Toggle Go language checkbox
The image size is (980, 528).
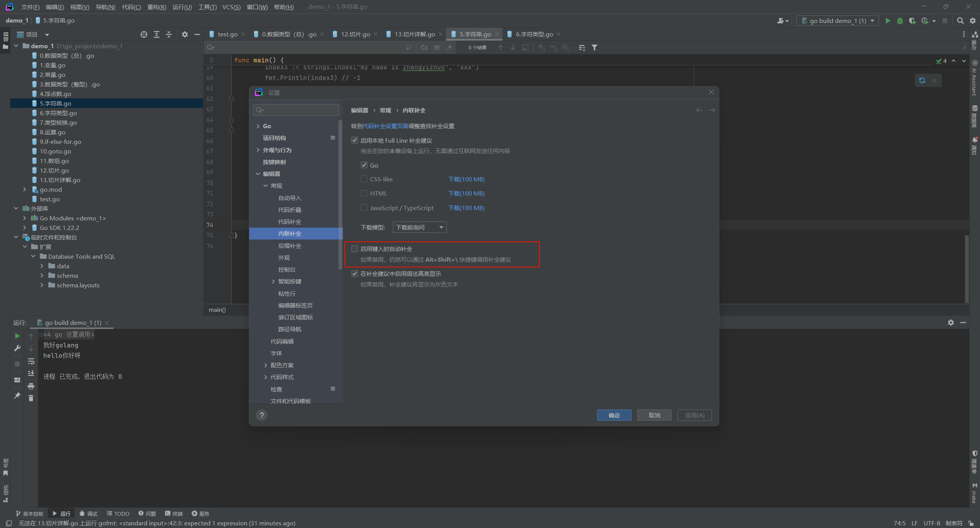[364, 165]
